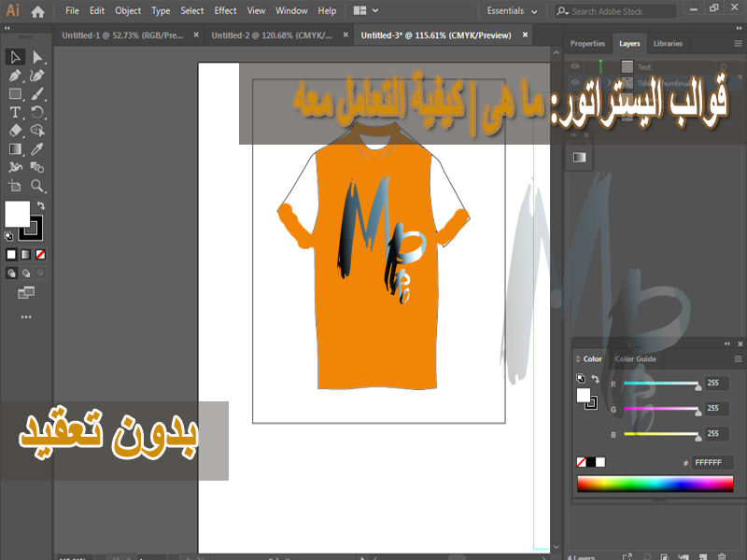
Task: Open the Properties panel tab
Action: (587, 43)
